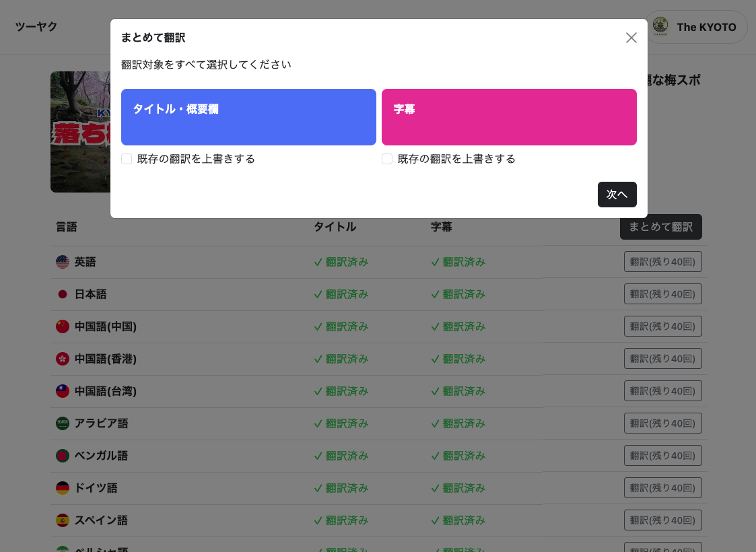Screen dimensions: 756x552
Task: Click the タイトル column header
Action: coord(335,227)
